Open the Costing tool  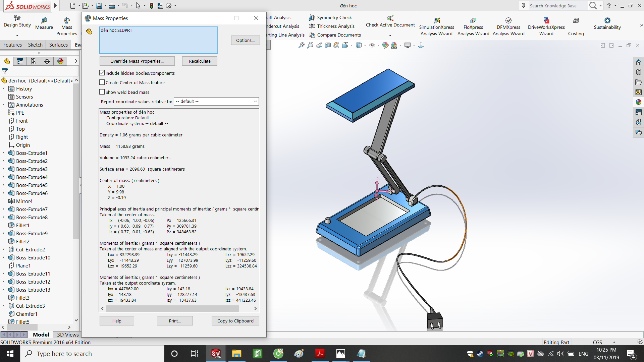pyautogui.click(x=576, y=27)
